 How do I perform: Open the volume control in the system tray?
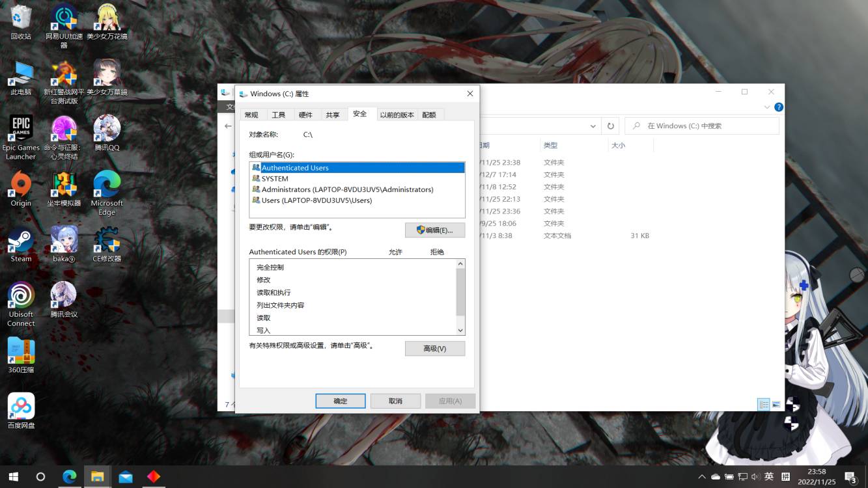coord(755,477)
